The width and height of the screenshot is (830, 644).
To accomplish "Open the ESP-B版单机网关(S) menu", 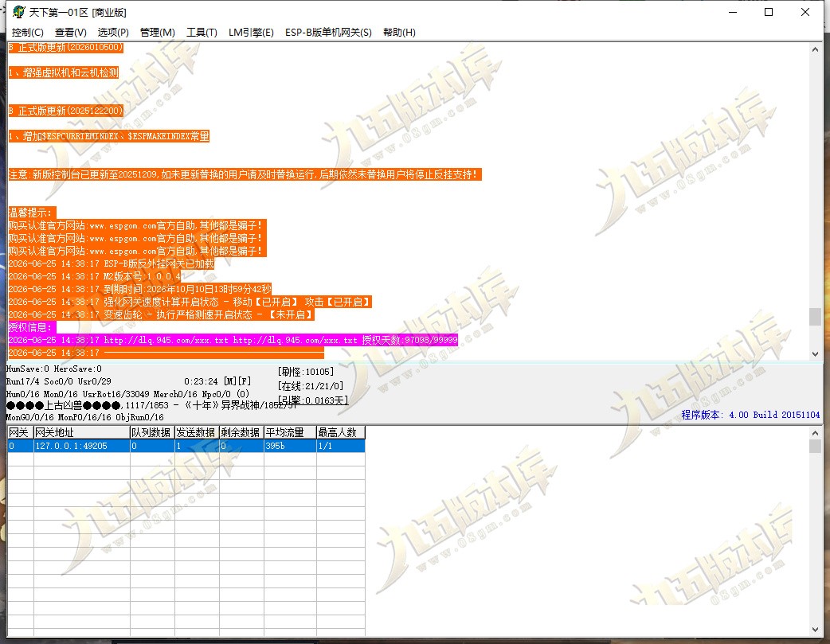I will (x=328, y=33).
